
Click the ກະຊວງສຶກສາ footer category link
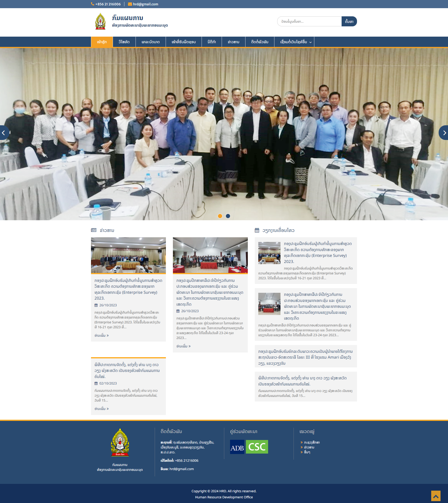click(x=312, y=443)
